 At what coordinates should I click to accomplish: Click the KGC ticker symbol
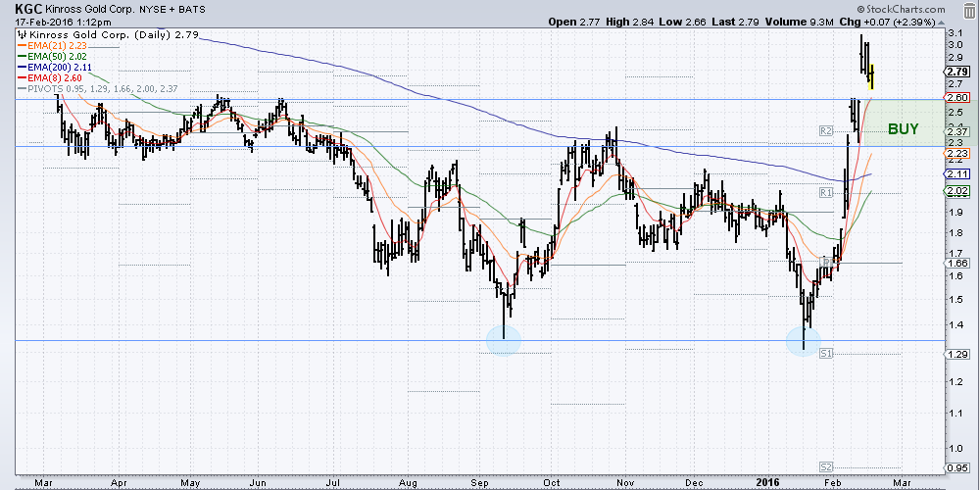[28, 10]
